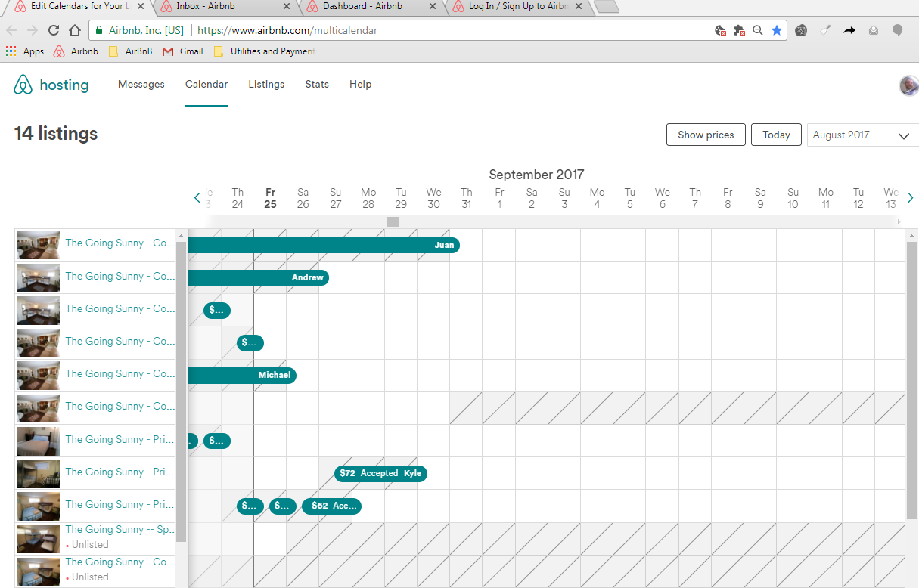Open the Messages menu item
Viewport: 919px width, 588px height.
pos(141,85)
